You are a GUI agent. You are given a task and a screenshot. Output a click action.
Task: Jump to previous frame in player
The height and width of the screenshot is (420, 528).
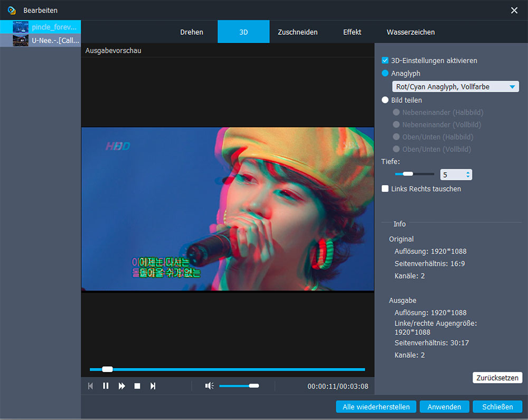(90, 386)
